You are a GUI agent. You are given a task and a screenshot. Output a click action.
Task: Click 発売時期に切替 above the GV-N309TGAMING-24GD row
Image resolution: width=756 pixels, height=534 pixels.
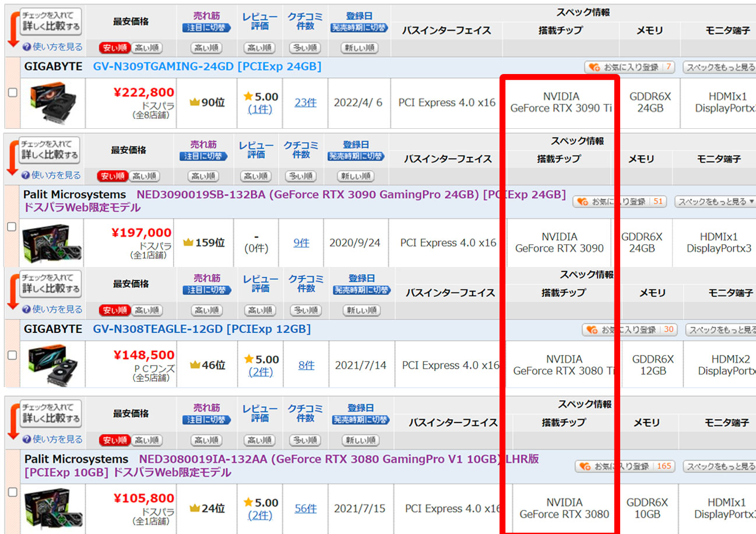pos(359,27)
